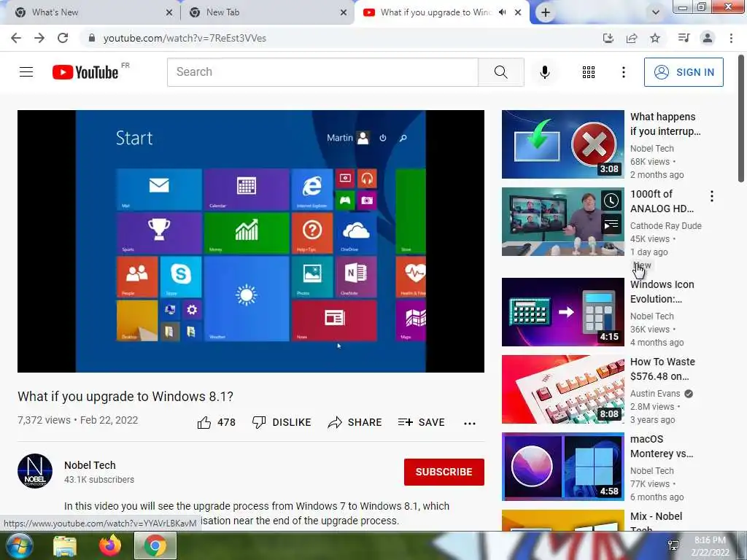The image size is (747, 560).
Task: Click the Chrome taskbar button
Action: pyautogui.click(x=155, y=545)
